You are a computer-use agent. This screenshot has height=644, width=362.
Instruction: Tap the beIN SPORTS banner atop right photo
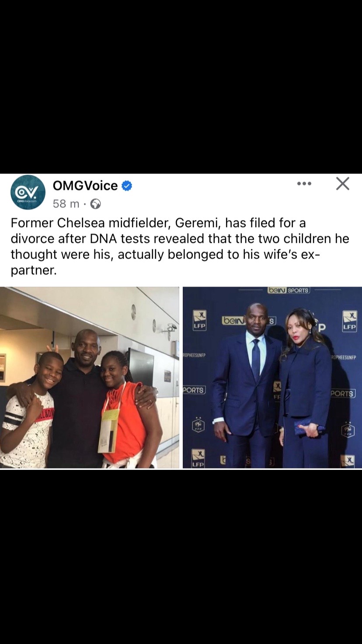coord(289,290)
